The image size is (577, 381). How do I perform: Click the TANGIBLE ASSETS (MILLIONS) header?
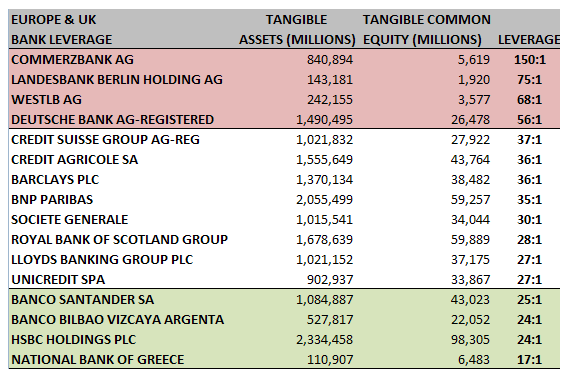(297, 29)
